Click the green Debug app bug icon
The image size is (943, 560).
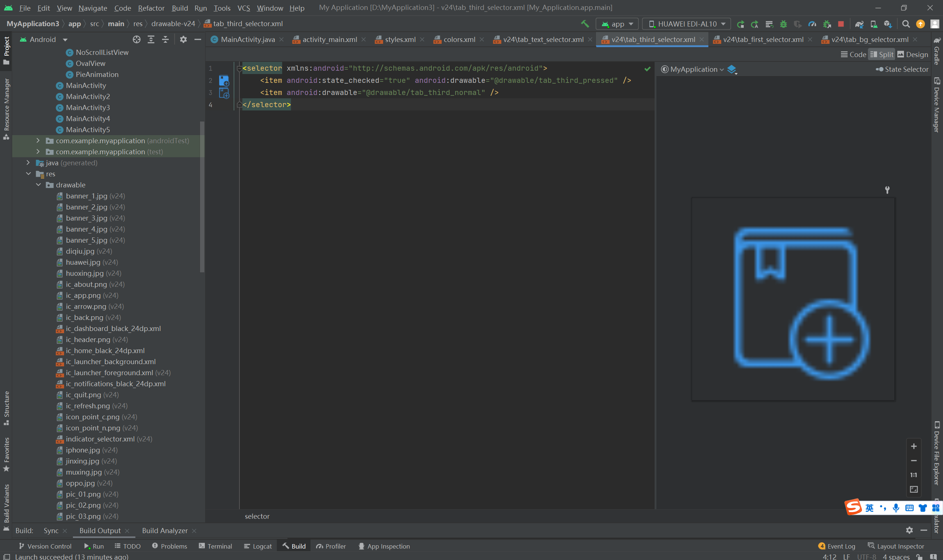click(784, 24)
